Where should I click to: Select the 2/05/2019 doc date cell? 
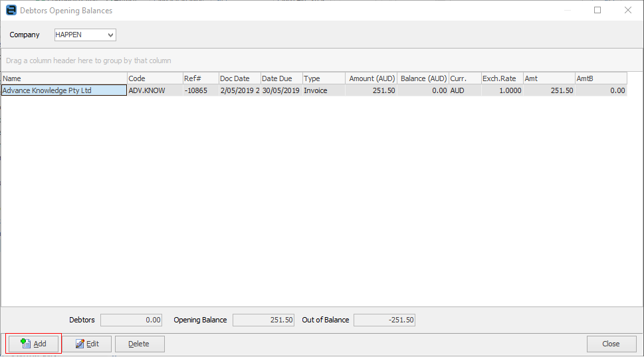tap(240, 90)
